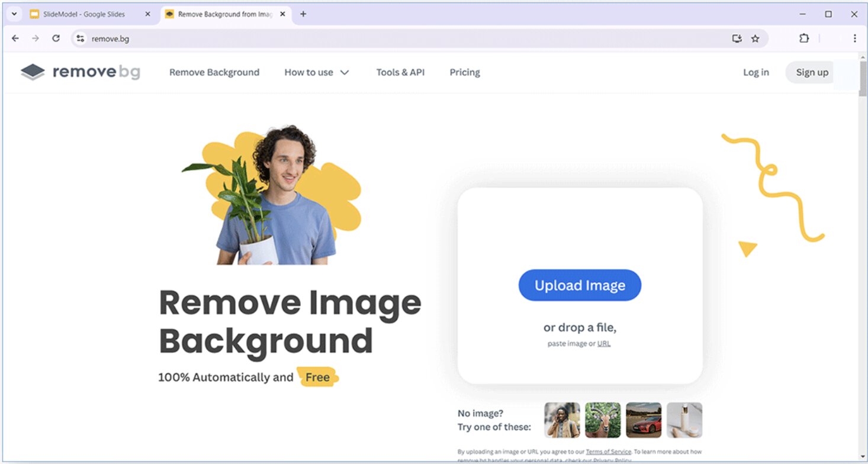Reload the remove.bg page

pyautogui.click(x=56, y=38)
